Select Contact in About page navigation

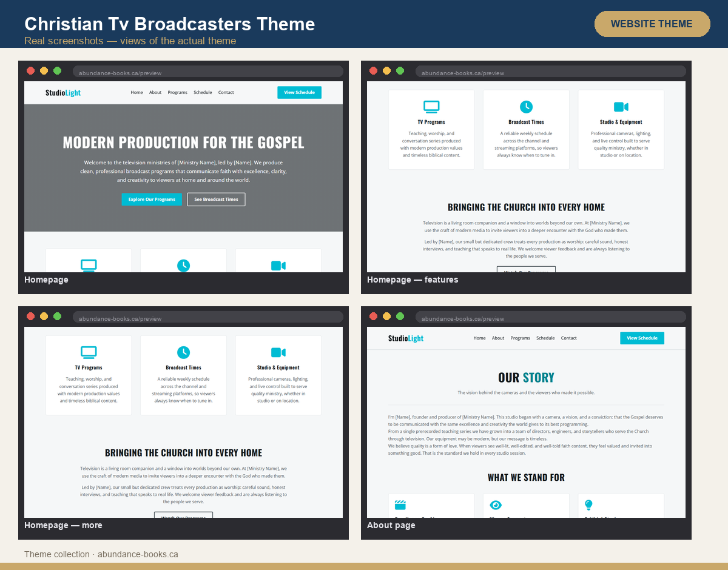(x=569, y=338)
